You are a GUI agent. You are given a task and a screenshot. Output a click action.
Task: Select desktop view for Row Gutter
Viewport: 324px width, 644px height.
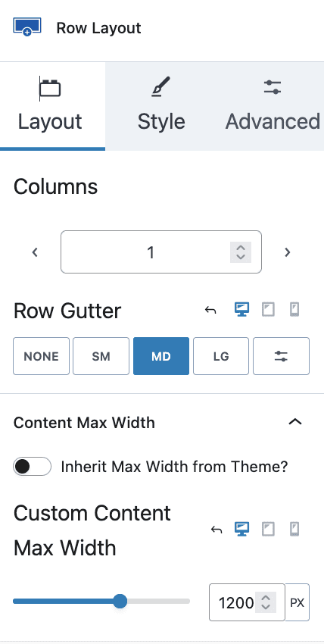pos(241,310)
